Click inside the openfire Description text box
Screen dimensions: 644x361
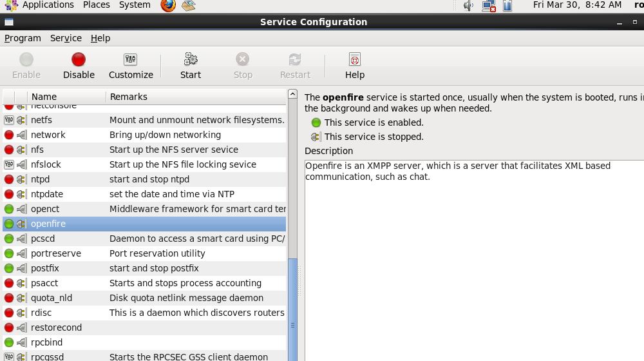coord(475,260)
